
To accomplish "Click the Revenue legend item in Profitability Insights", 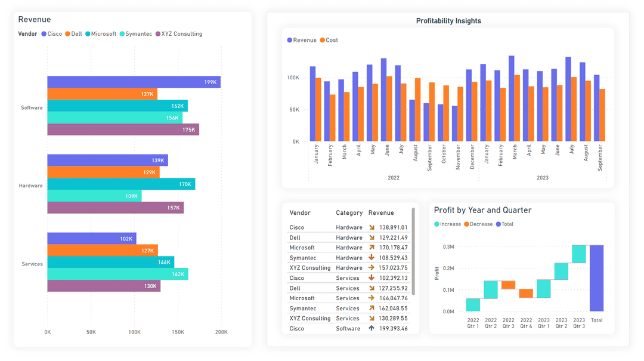I will click(302, 41).
